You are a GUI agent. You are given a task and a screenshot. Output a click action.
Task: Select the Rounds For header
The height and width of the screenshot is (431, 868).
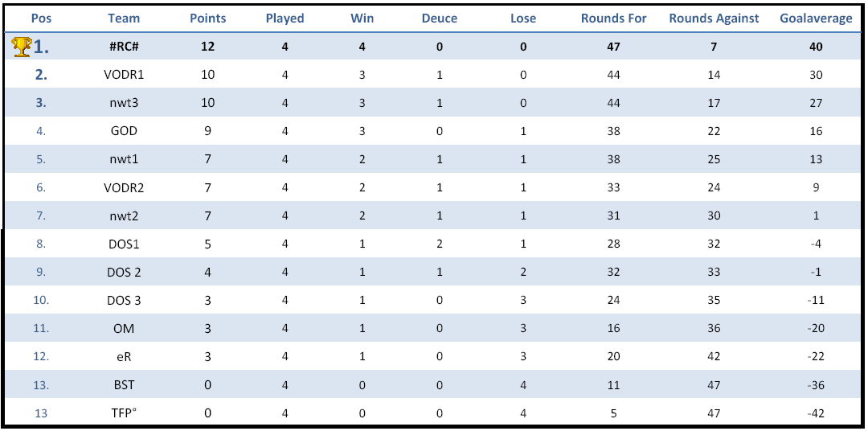tap(613, 18)
